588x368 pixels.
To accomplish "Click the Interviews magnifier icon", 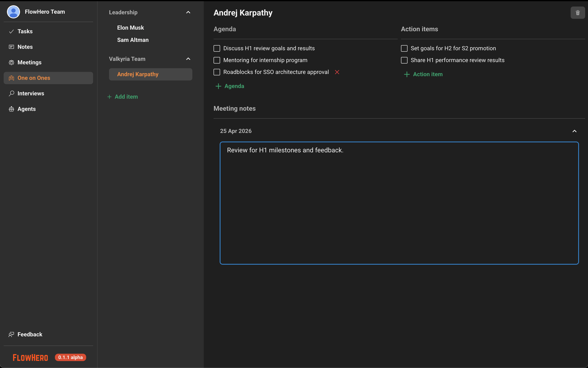I will click(x=11, y=94).
